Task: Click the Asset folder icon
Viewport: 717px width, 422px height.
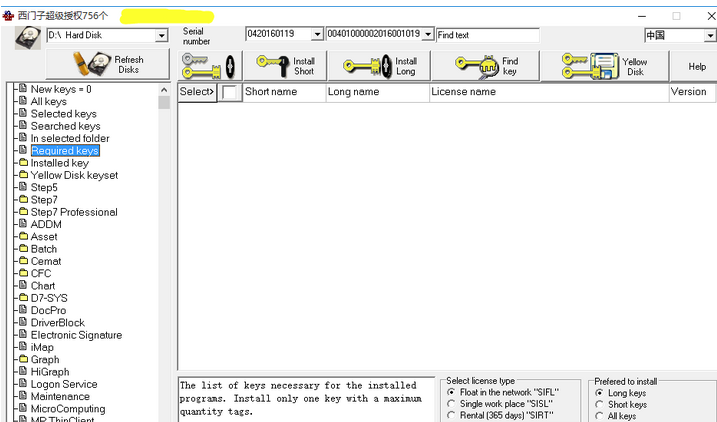Action: click(23, 236)
